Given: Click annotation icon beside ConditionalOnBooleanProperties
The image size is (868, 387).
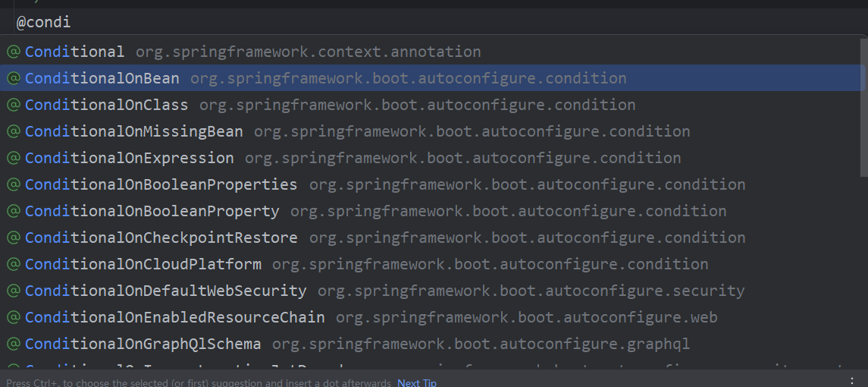Looking at the screenshot, I should pos(14,184).
